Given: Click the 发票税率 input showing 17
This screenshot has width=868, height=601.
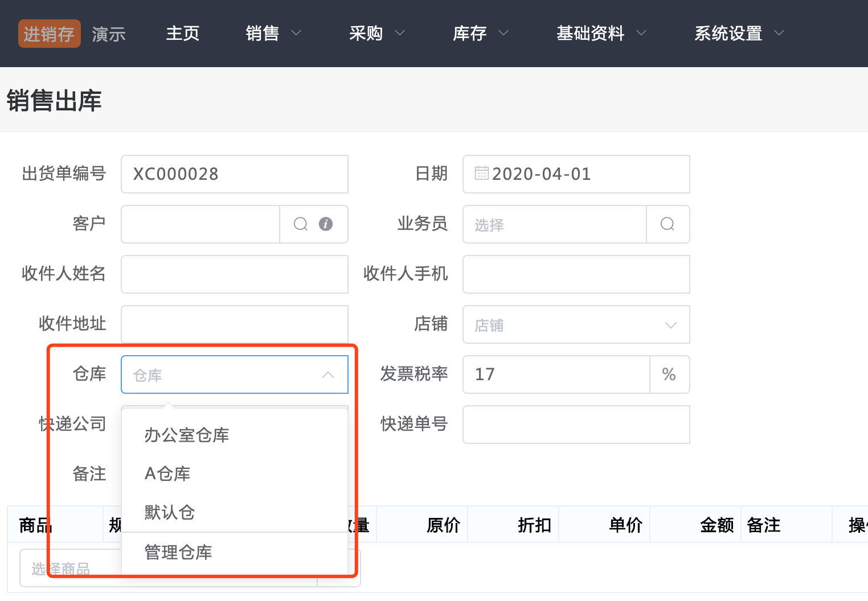Looking at the screenshot, I should pos(556,374).
